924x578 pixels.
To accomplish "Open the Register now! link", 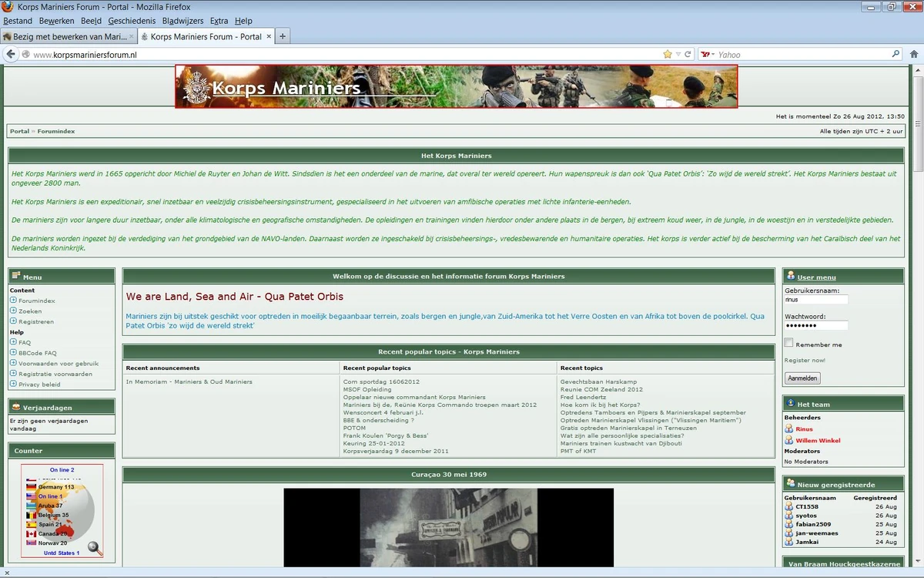I will pos(805,360).
